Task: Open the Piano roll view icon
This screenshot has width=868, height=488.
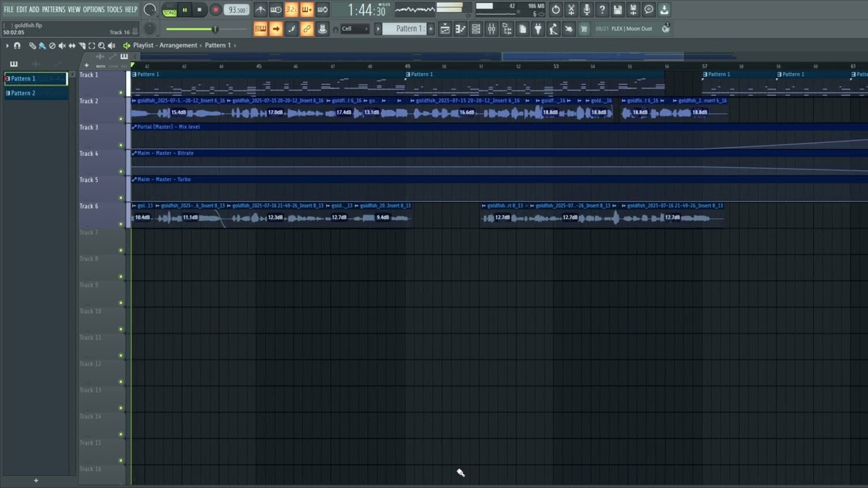Action: point(460,28)
